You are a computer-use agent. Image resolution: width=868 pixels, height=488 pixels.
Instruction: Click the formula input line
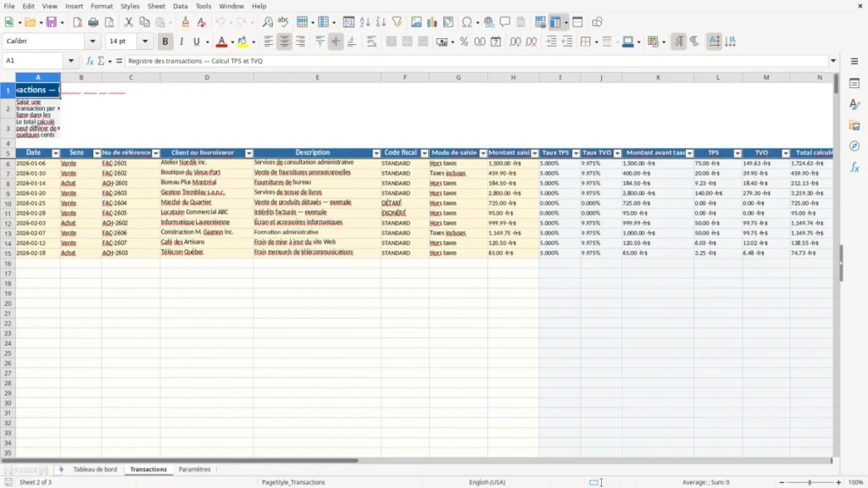(476, 61)
